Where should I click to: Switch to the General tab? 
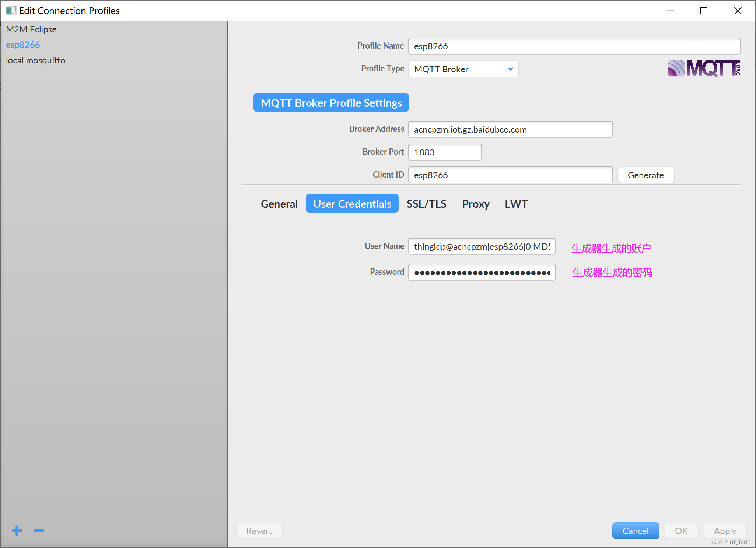coord(279,204)
